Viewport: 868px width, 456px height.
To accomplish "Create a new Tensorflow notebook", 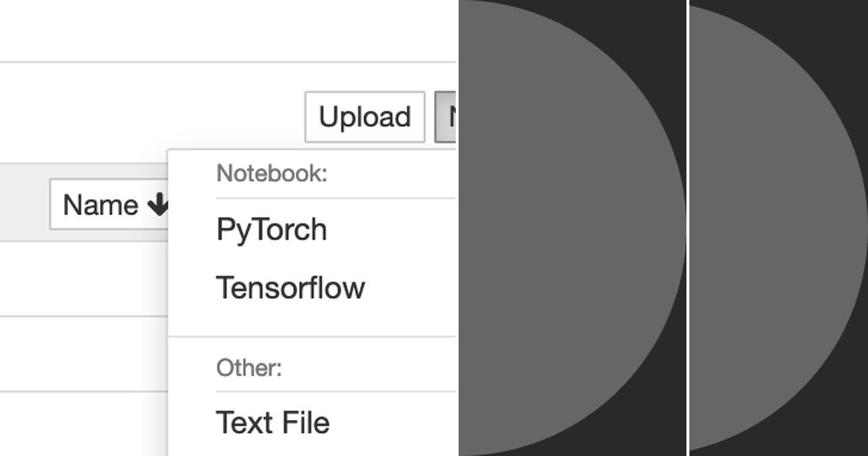I will [291, 287].
